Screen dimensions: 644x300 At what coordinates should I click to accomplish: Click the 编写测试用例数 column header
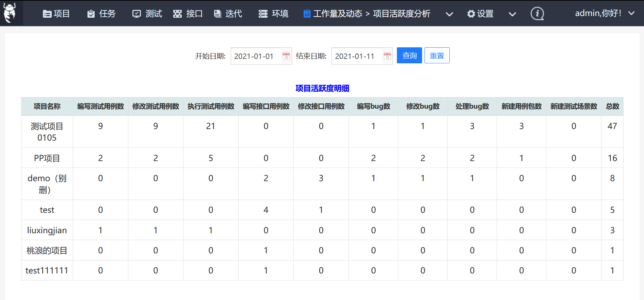coord(100,106)
